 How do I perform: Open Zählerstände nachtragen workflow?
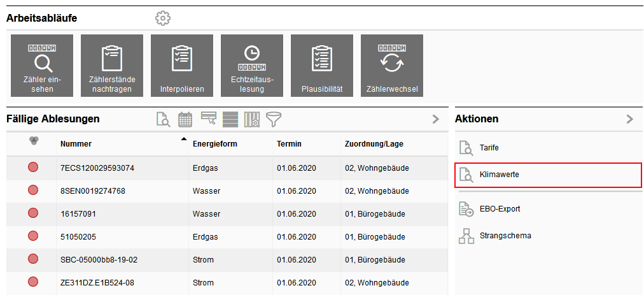tap(112, 66)
